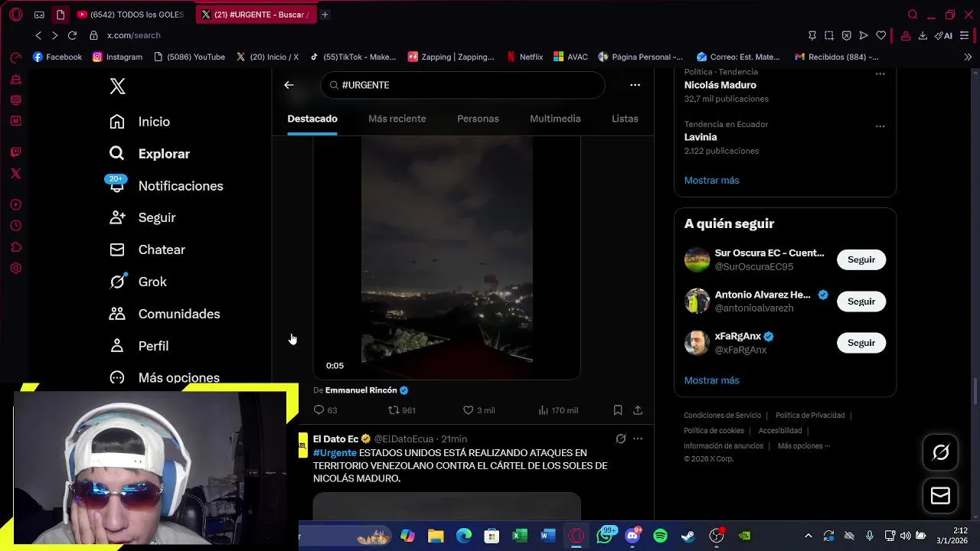Open Chatear messages in the sidebar
This screenshot has width=980, height=551.
tap(147, 249)
